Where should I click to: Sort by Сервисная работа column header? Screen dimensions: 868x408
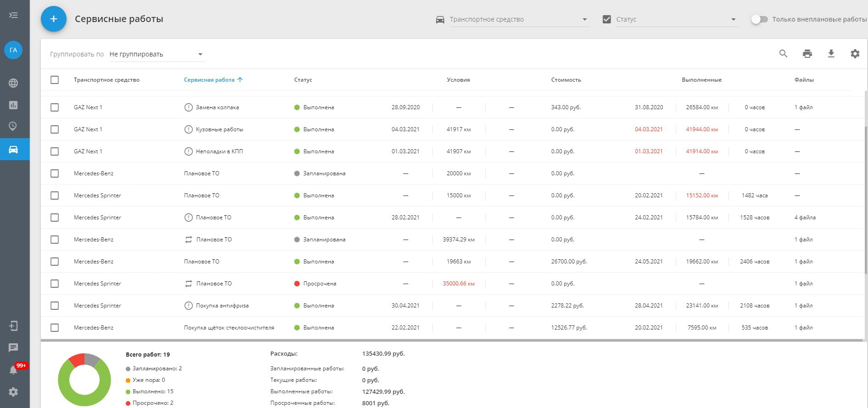pyautogui.click(x=209, y=80)
